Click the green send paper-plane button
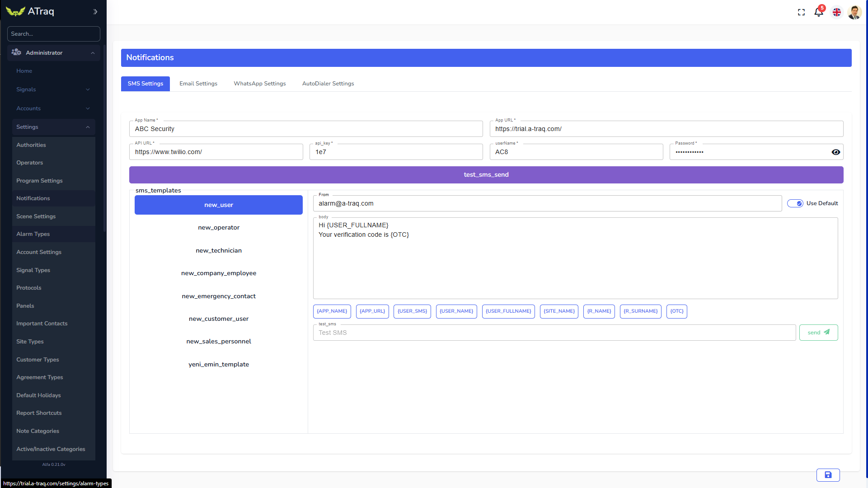Screen dimensions: 868x488 pos(818,333)
